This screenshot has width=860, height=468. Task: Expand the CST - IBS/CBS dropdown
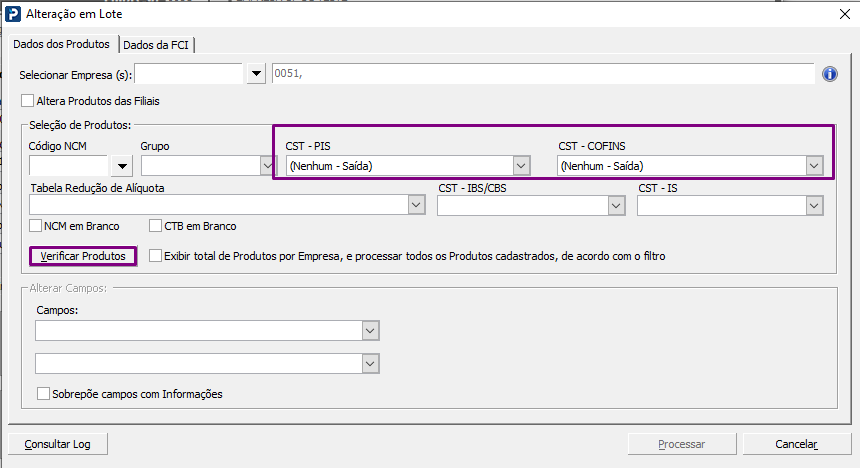click(x=616, y=205)
